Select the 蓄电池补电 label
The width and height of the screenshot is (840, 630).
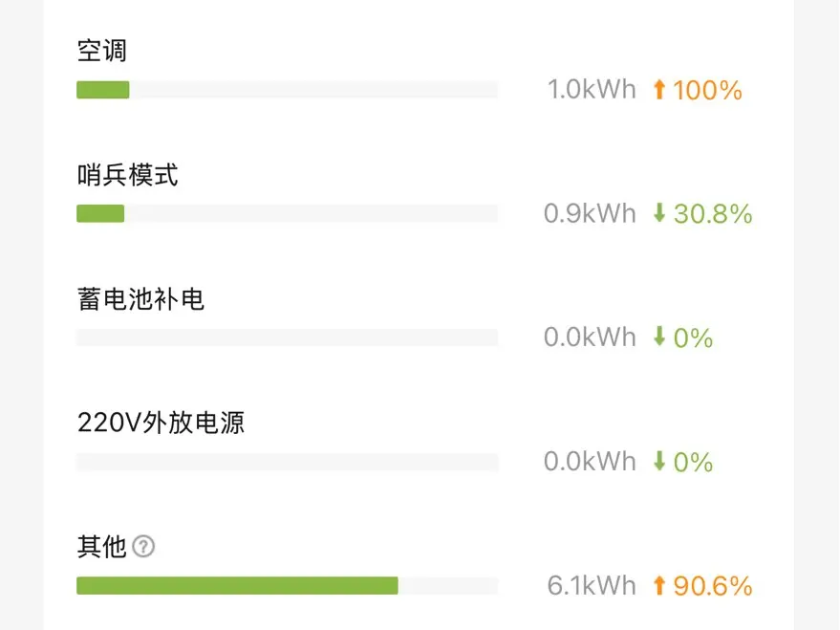pyautogui.click(x=140, y=299)
